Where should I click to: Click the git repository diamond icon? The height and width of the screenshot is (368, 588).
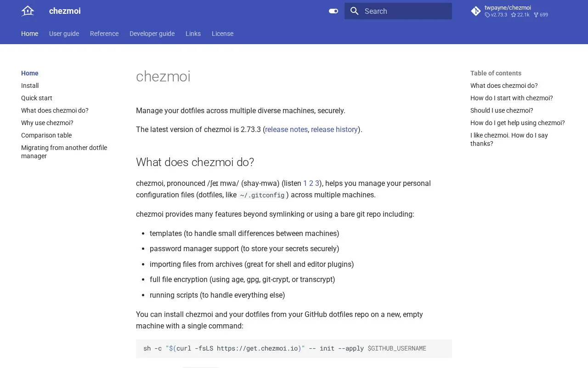[x=476, y=11]
